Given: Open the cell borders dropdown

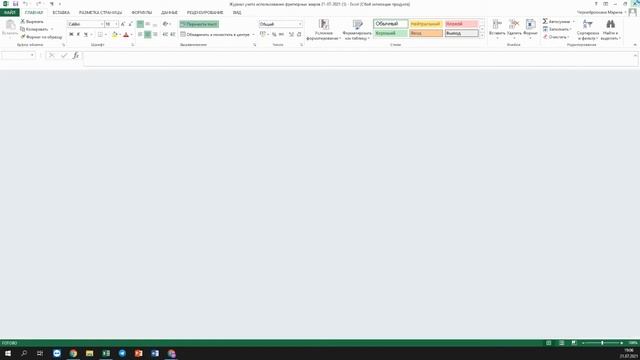Looking at the screenshot, I should pyautogui.click(x=106, y=35).
